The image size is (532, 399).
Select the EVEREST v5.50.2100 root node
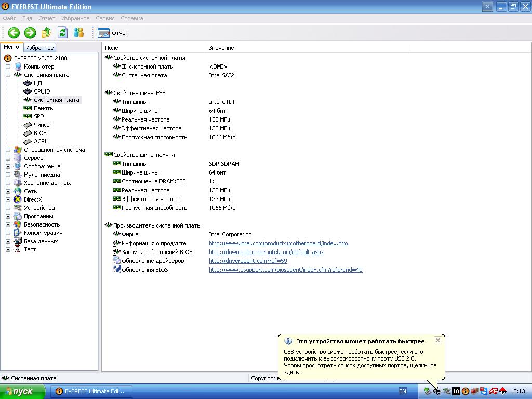(x=41, y=58)
